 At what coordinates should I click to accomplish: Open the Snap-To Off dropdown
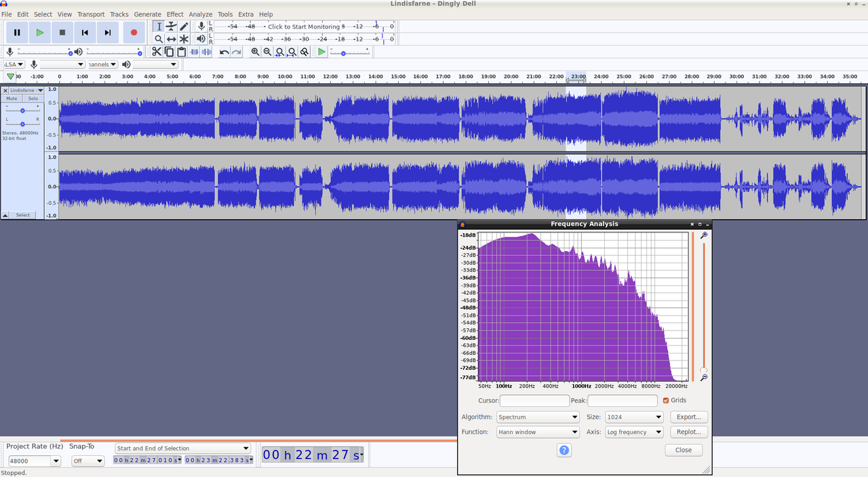pyautogui.click(x=88, y=461)
